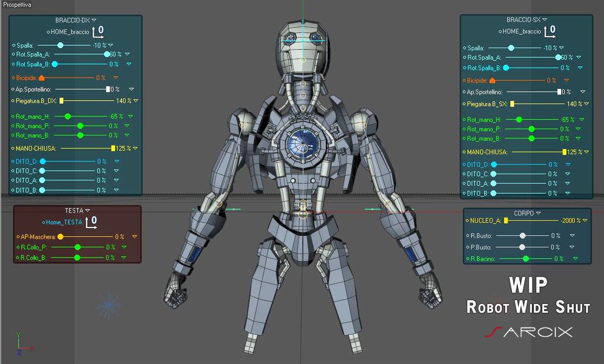Click the MANO-CHIUSA slider handle in BRACCIO-SX
Image resolution: width=604 pixels, height=364 pixels.
click(x=564, y=152)
